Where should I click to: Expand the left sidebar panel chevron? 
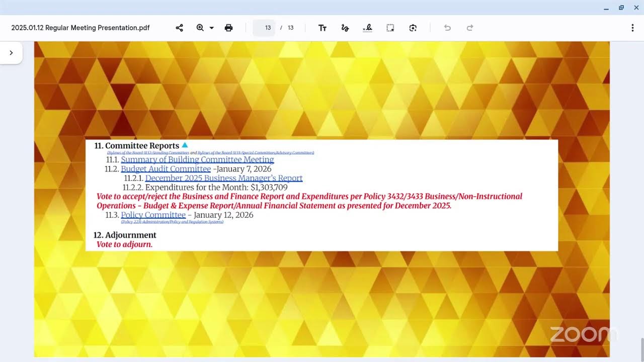(11, 53)
